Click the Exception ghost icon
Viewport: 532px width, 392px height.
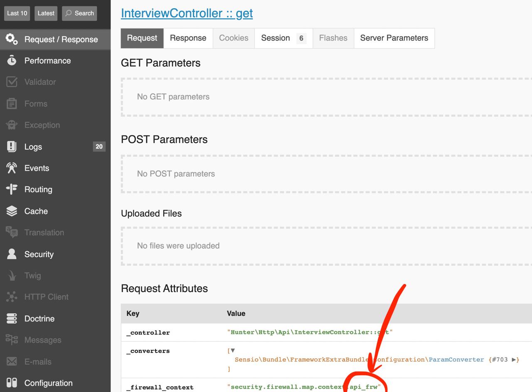click(12, 125)
